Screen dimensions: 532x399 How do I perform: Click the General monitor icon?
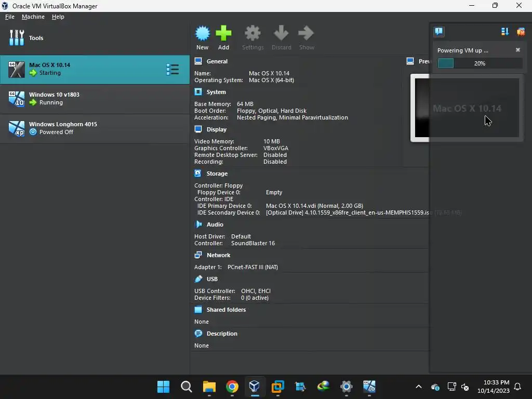(x=198, y=61)
